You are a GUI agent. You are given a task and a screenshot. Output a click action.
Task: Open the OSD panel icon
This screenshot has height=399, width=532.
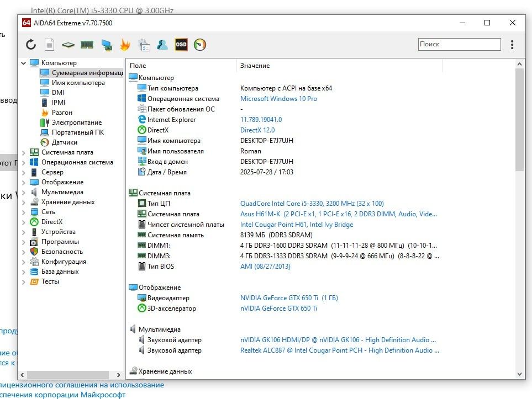(x=181, y=44)
